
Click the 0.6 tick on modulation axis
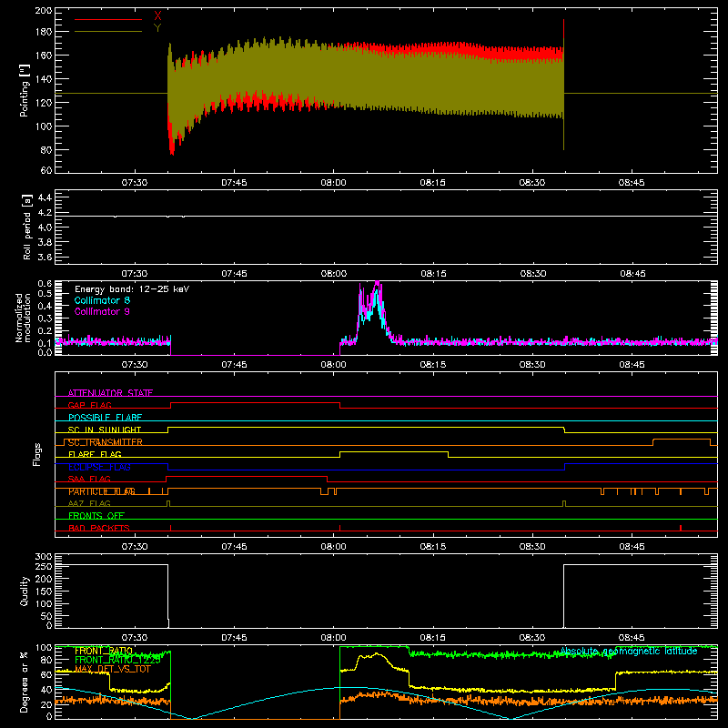[45, 283]
